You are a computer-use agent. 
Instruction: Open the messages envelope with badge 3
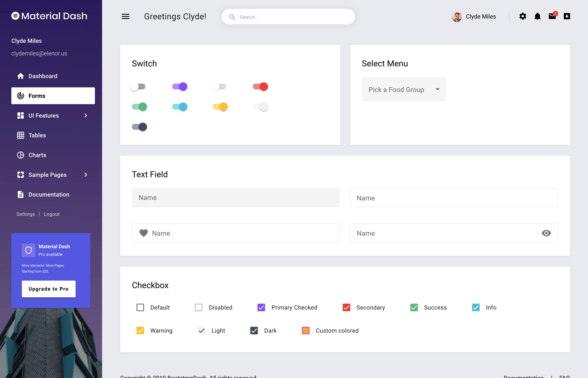(552, 16)
